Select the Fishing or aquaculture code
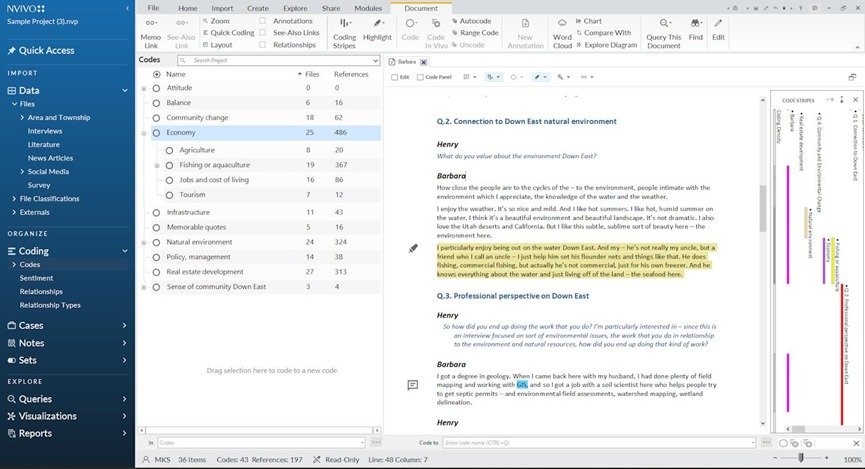The height and width of the screenshot is (469, 865). (215, 165)
